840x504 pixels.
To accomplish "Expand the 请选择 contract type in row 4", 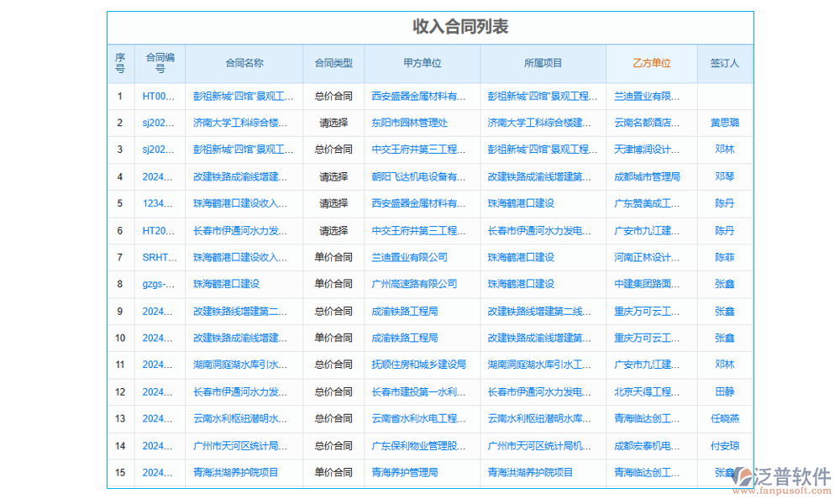I will click(x=333, y=176).
